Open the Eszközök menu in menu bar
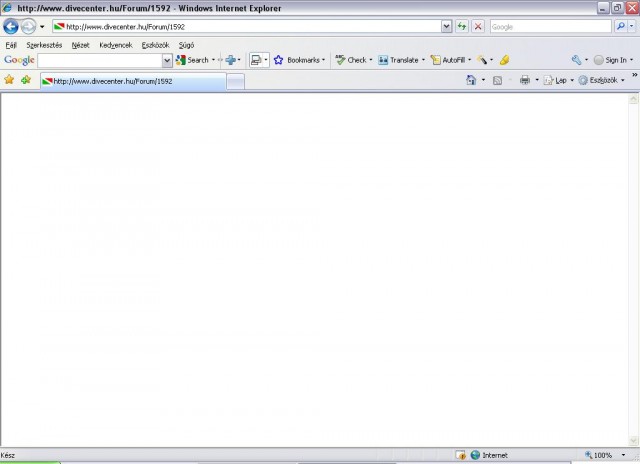Screen dimensions: 640x464 tap(155, 45)
